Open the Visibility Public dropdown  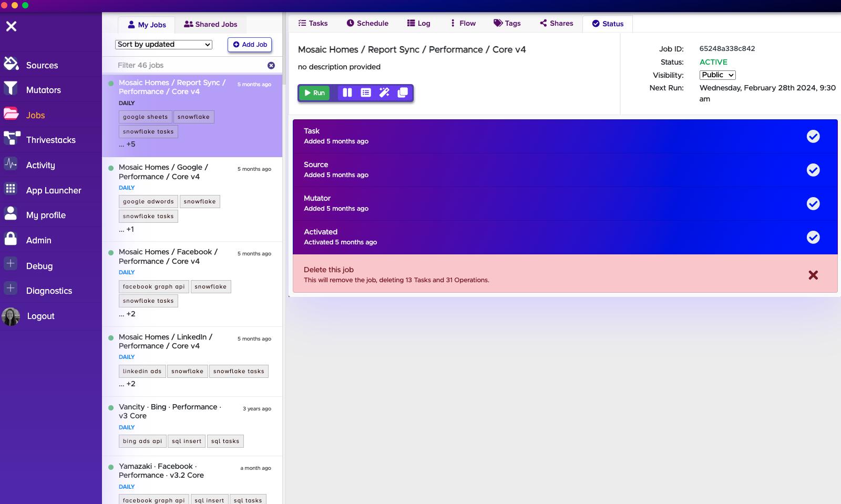pos(717,75)
